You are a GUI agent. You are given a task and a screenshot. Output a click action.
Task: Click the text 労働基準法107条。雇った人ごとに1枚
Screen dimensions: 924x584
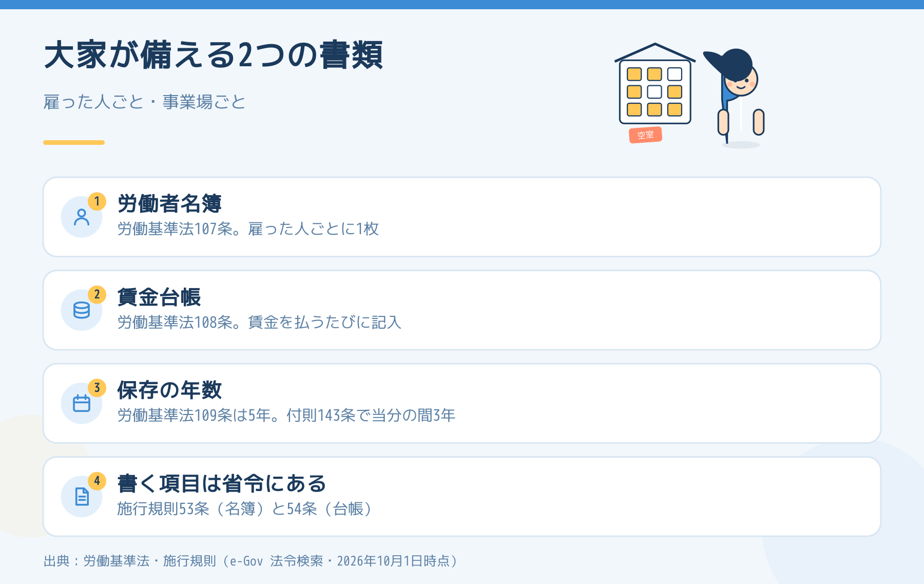click(248, 229)
